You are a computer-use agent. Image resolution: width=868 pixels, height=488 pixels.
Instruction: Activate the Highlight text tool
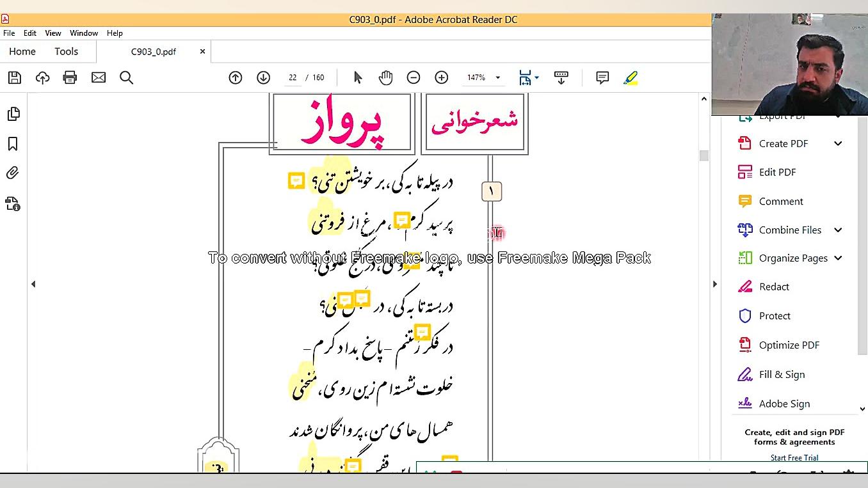[631, 77]
